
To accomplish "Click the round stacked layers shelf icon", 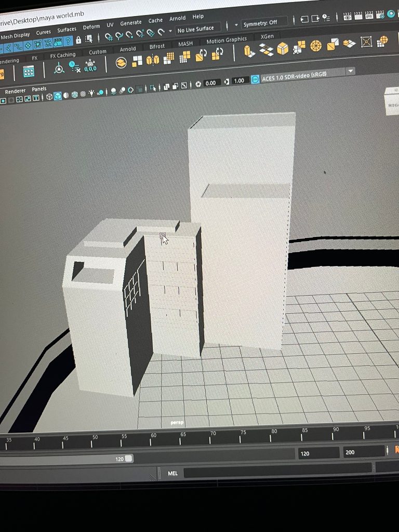I will [x=121, y=63].
